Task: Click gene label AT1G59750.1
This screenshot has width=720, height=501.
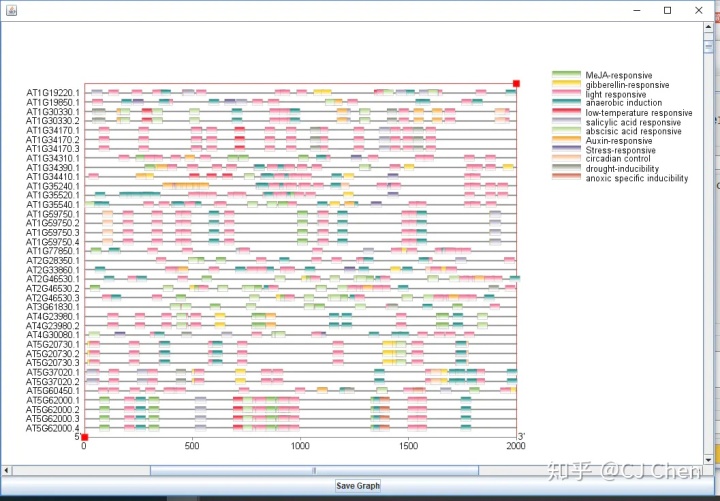Action: tap(53, 214)
